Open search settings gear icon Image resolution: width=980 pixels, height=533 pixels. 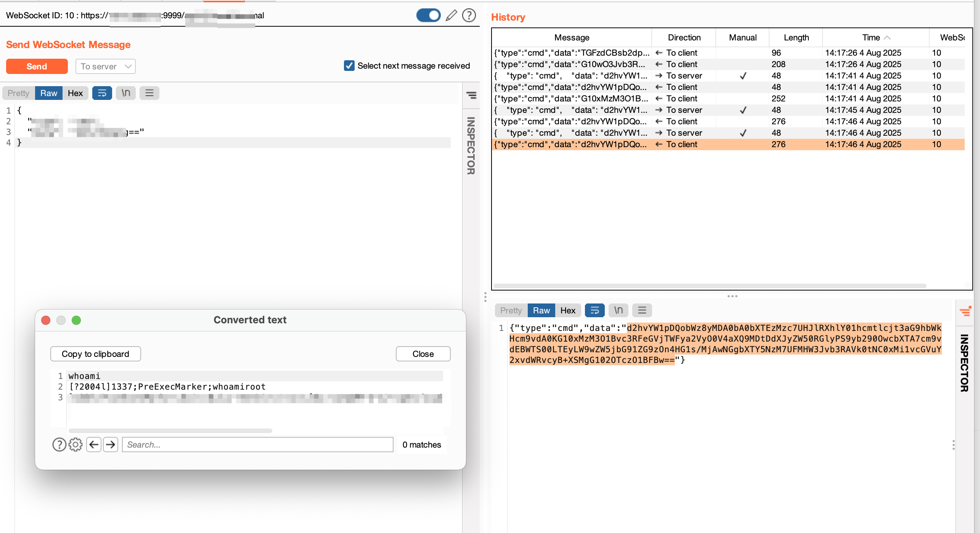[76, 445]
